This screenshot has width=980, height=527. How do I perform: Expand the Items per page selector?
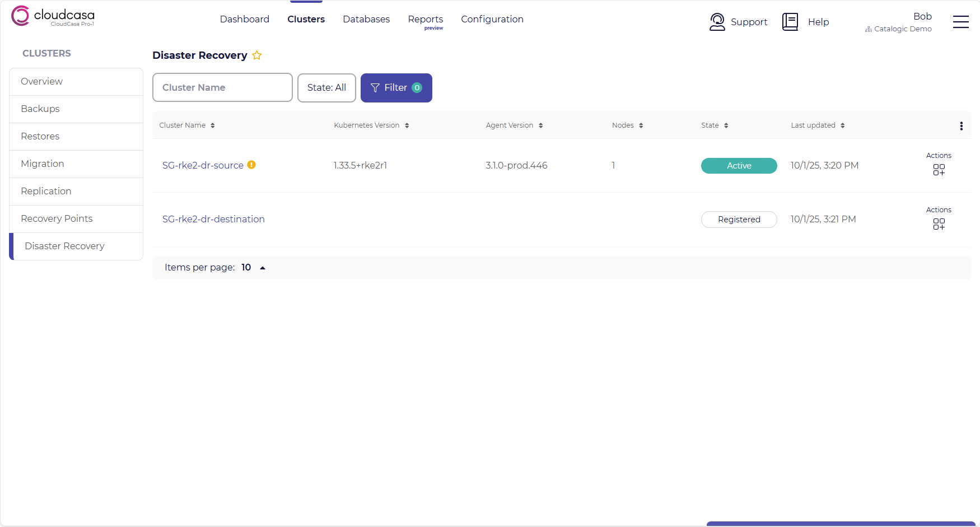coord(262,268)
